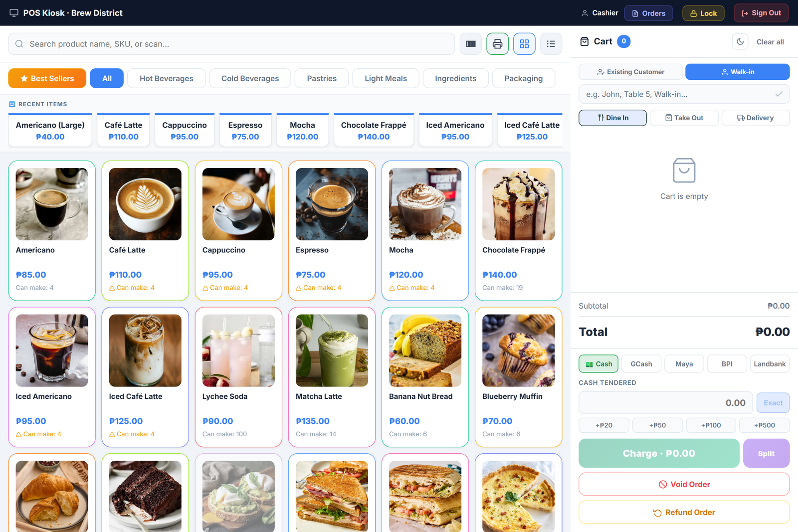Confirm customer name checkmark
The width and height of the screenshot is (798, 532).
[779, 94]
